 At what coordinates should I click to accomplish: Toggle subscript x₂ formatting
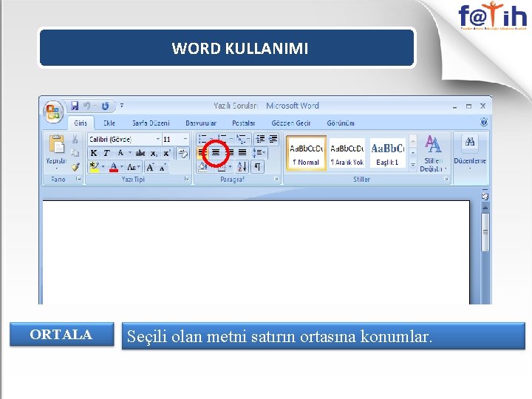click(154, 154)
